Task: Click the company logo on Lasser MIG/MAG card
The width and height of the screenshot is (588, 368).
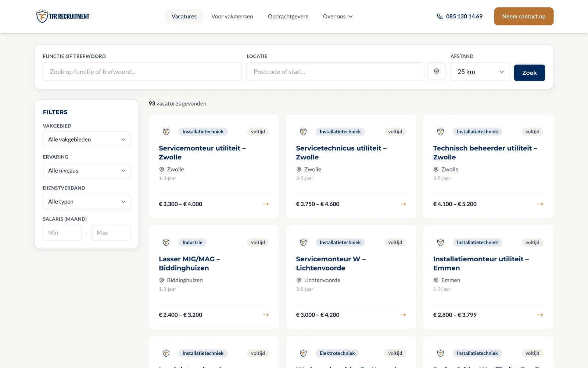Action: click(166, 243)
